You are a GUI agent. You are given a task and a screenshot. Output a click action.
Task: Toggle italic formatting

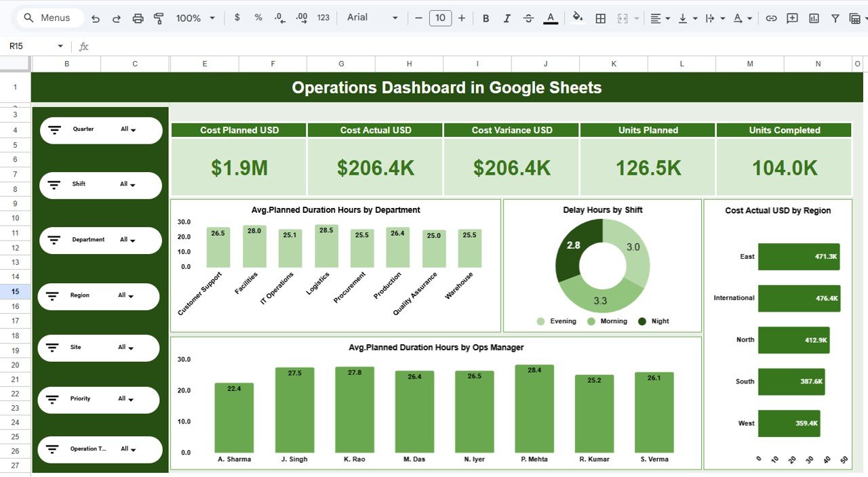click(x=507, y=18)
